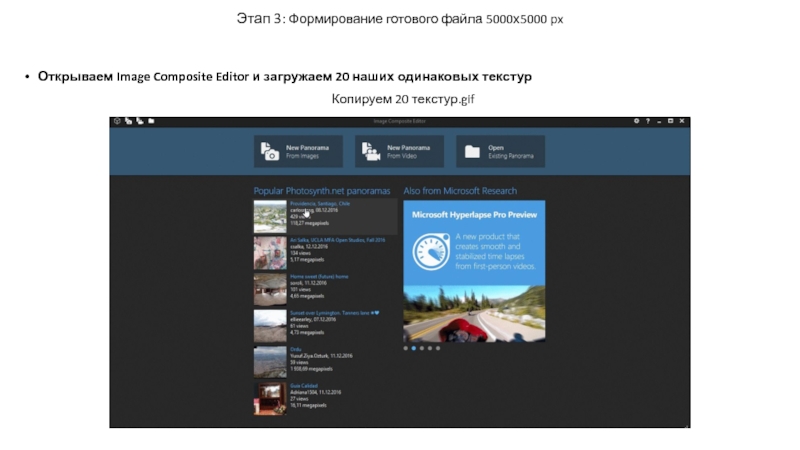Click the Hyperlapse motorcycle road photo
Image resolution: width=800 pixels, height=450 pixels.
pyautogui.click(x=474, y=314)
